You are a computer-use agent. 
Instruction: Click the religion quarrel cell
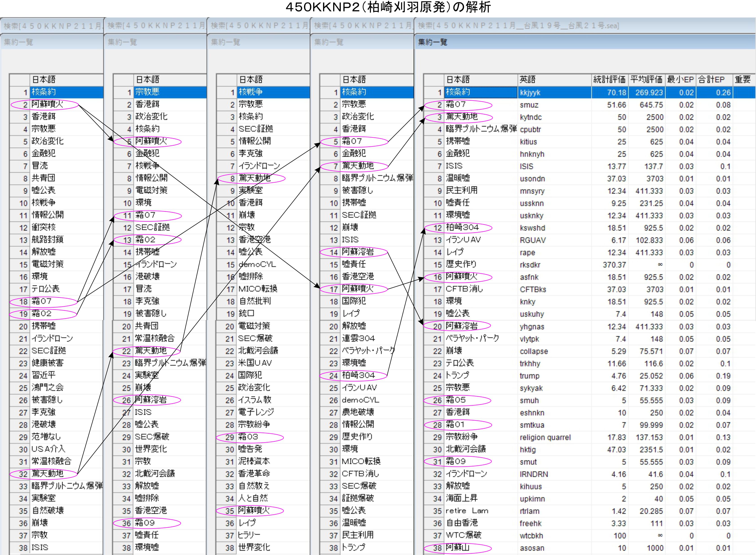point(545,437)
